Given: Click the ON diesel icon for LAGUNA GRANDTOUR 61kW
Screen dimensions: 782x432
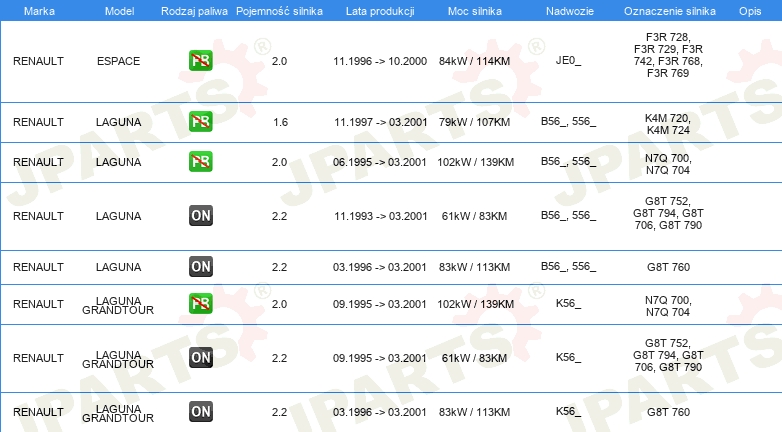Looking at the screenshot, I should pos(200,358).
